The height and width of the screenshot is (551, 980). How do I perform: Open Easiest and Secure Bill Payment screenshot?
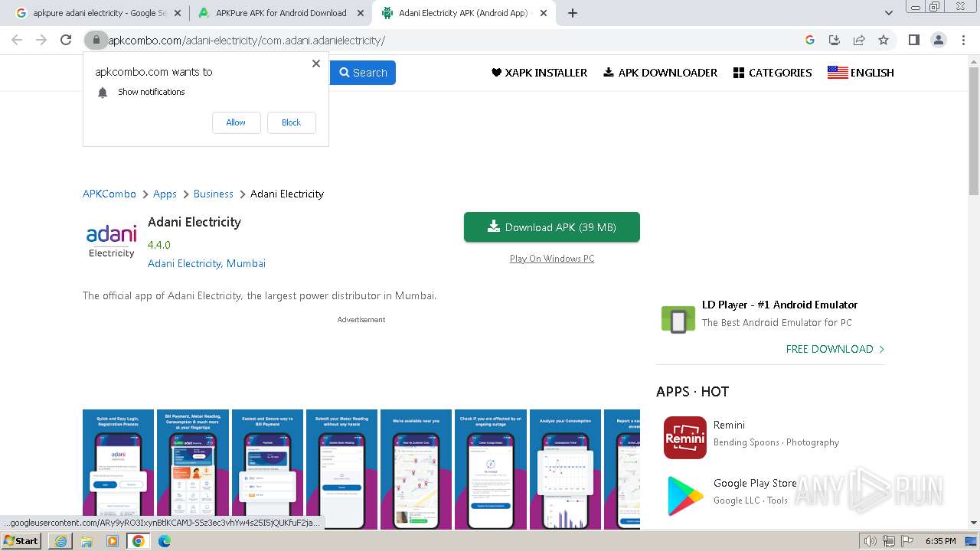267,469
